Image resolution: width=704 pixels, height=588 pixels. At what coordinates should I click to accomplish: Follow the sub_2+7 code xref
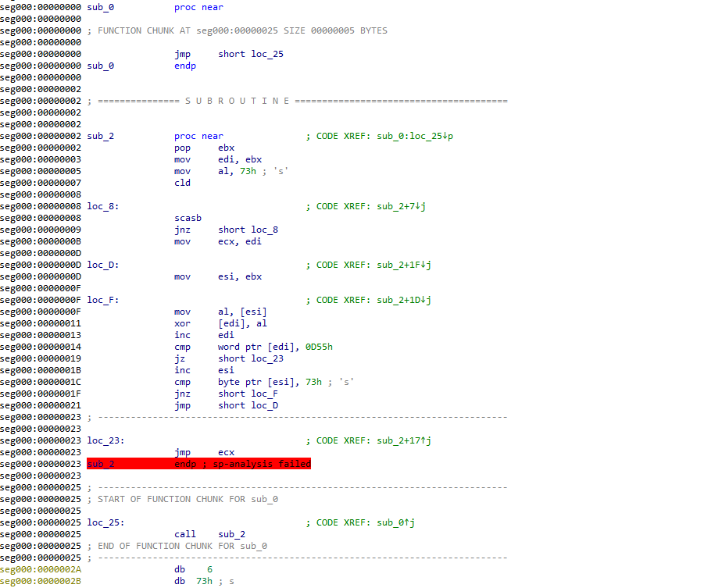pyautogui.click(x=402, y=206)
